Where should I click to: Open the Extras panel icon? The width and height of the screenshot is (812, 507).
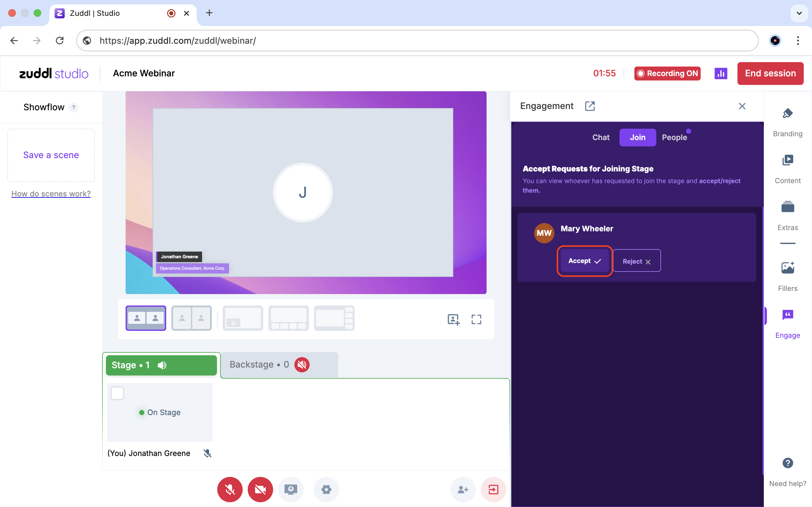[787, 207]
